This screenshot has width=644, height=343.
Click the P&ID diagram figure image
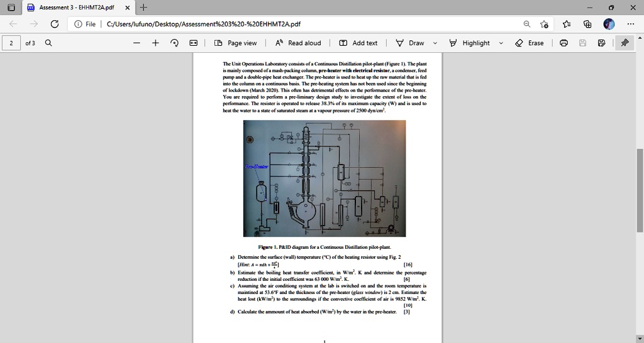325,178
